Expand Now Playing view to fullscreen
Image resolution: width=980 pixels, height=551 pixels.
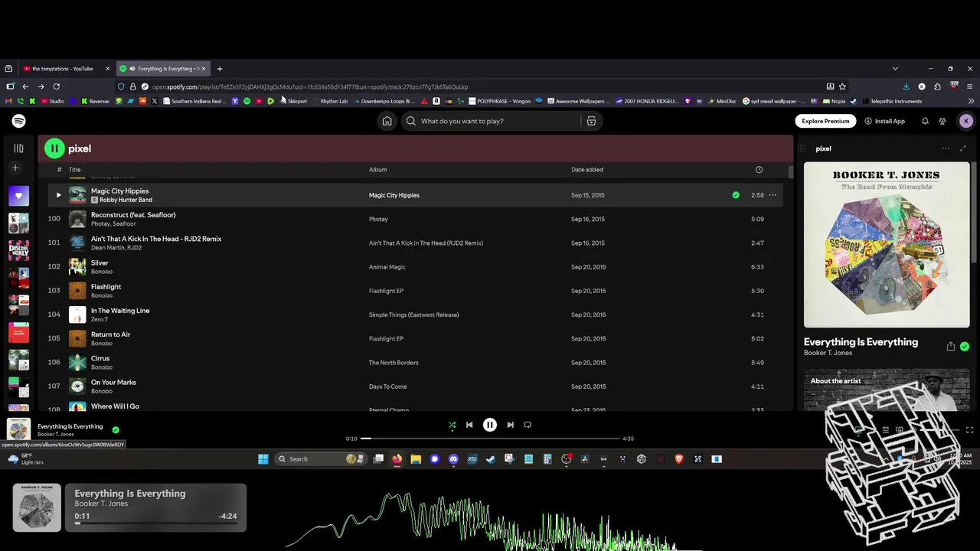click(x=963, y=148)
